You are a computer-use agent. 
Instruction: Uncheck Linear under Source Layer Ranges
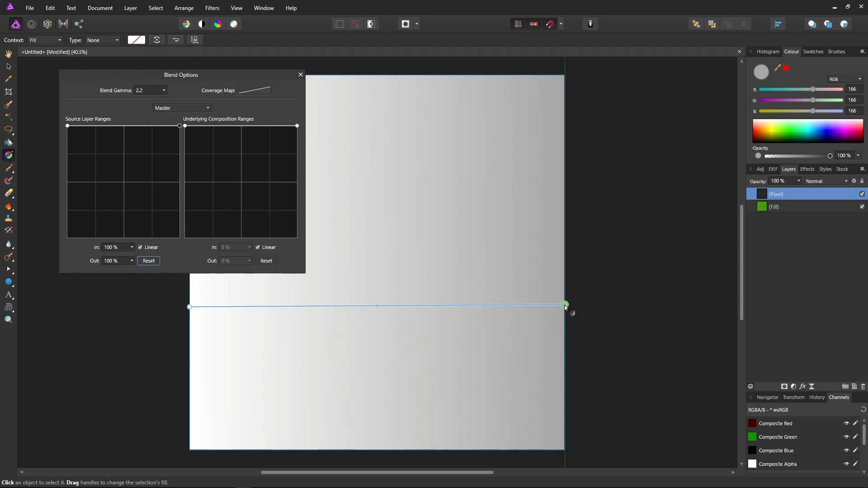[141, 247]
